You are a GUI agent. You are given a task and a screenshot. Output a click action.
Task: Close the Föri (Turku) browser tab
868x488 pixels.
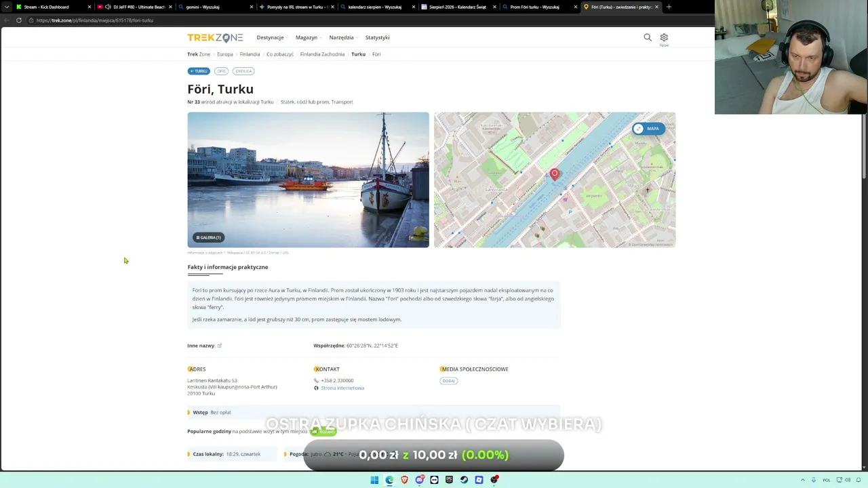656,7
